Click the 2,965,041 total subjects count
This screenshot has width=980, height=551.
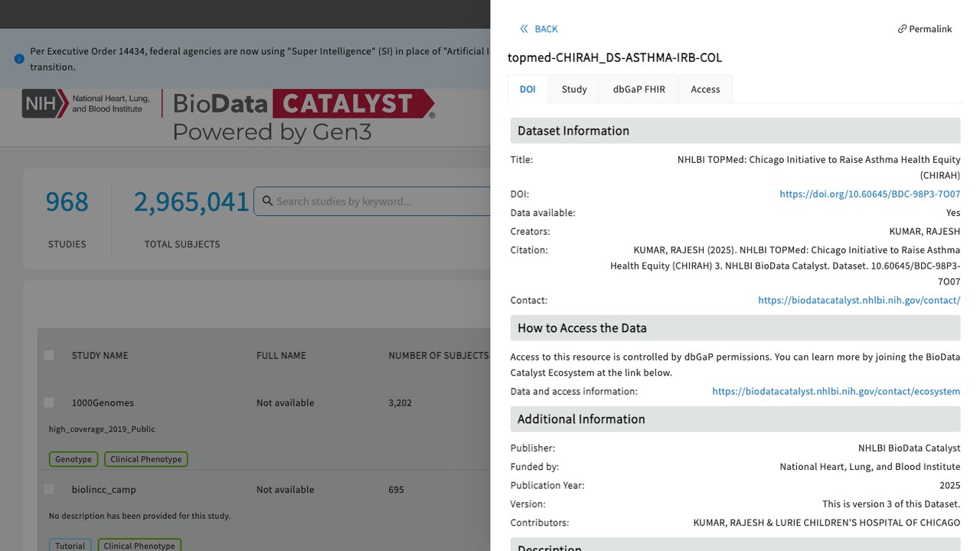(x=191, y=202)
